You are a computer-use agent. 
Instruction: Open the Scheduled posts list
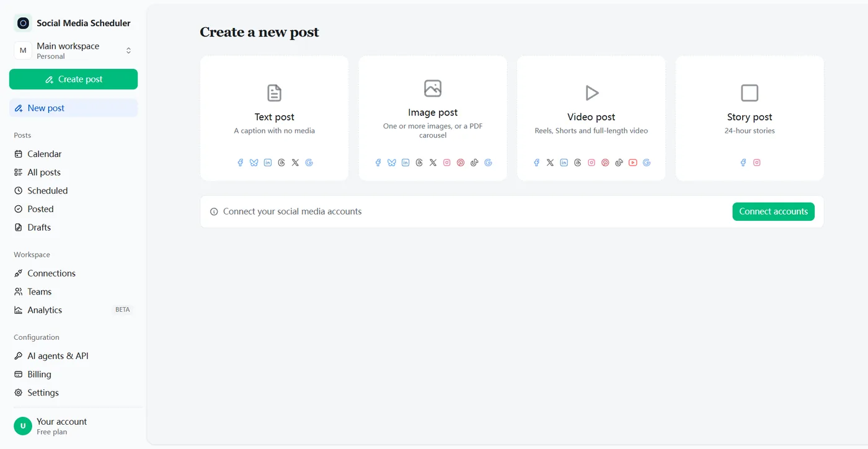pos(73,190)
